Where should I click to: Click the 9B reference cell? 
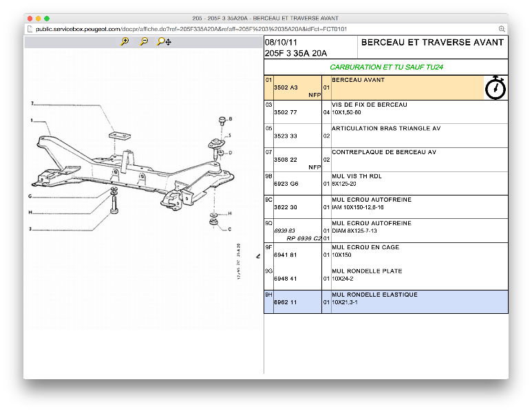pos(268,176)
